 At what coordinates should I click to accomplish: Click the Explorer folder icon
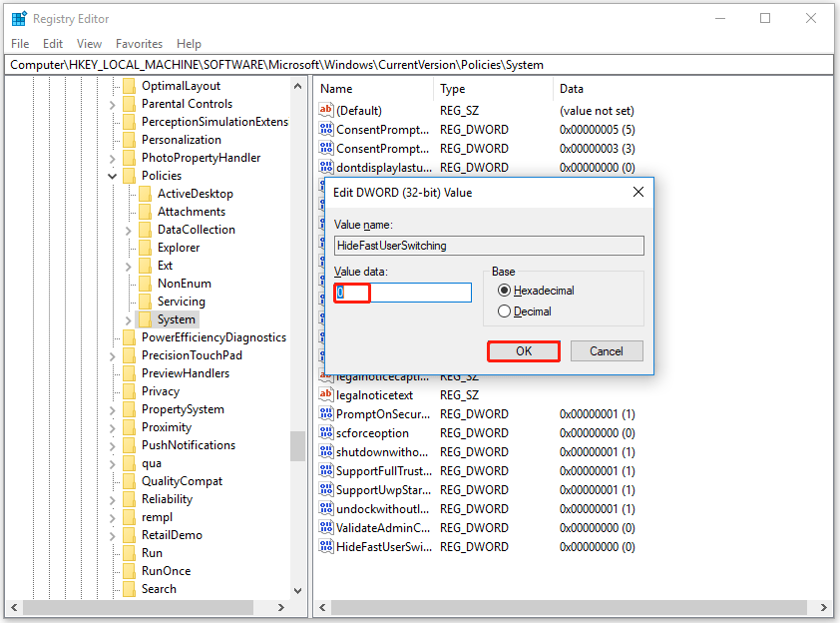coord(146,248)
